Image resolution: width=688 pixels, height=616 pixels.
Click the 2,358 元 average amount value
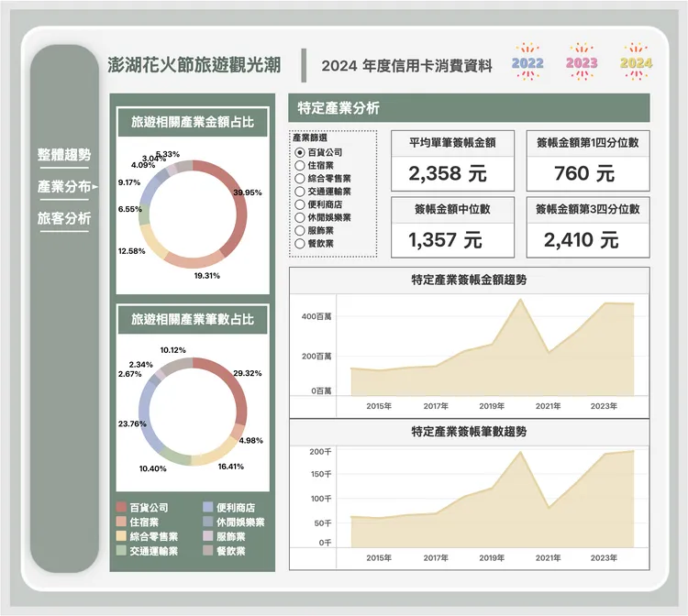coord(448,173)
